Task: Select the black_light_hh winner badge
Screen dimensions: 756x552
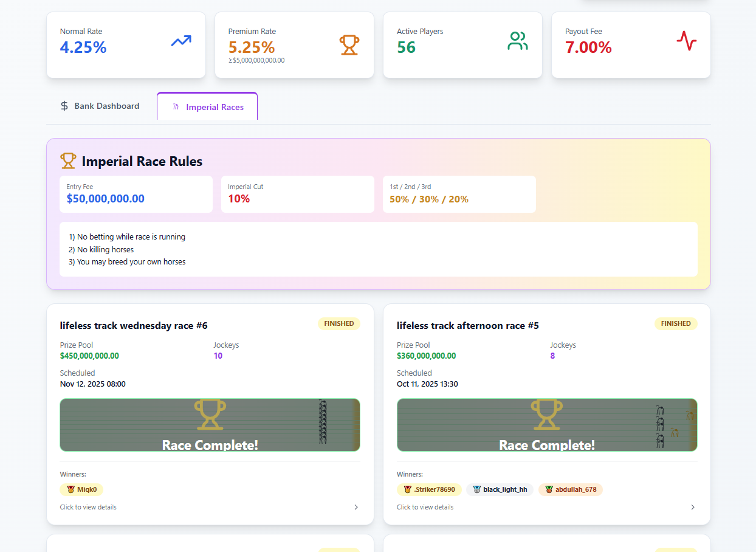Action: [x=500, y=489]
